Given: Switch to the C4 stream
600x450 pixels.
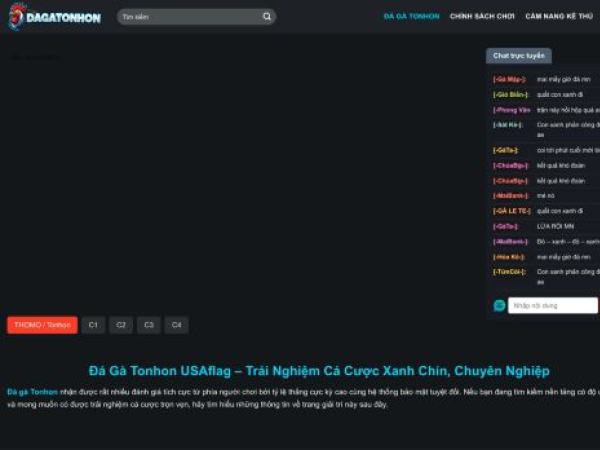Looking at the screenshot, I should coord(177,325).
